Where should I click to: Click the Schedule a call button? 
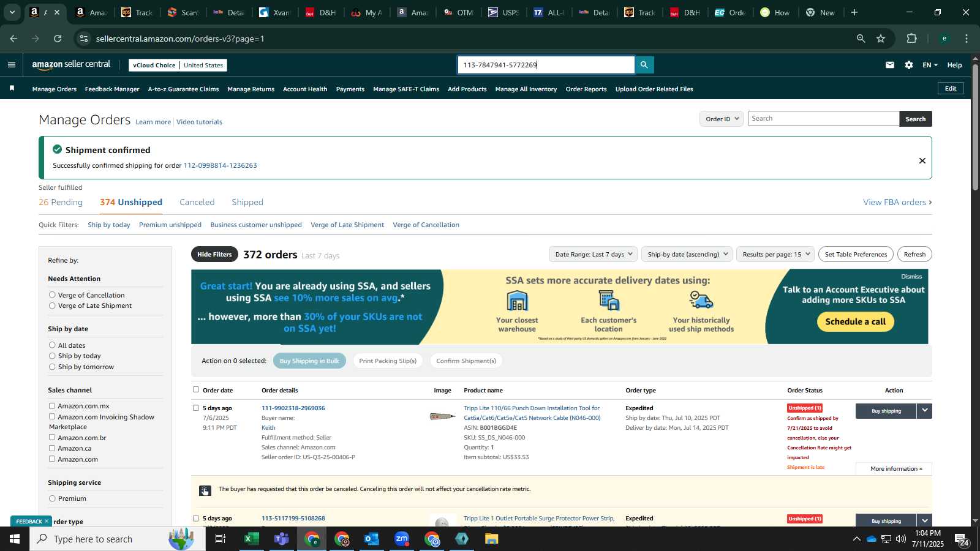[856, 321]
